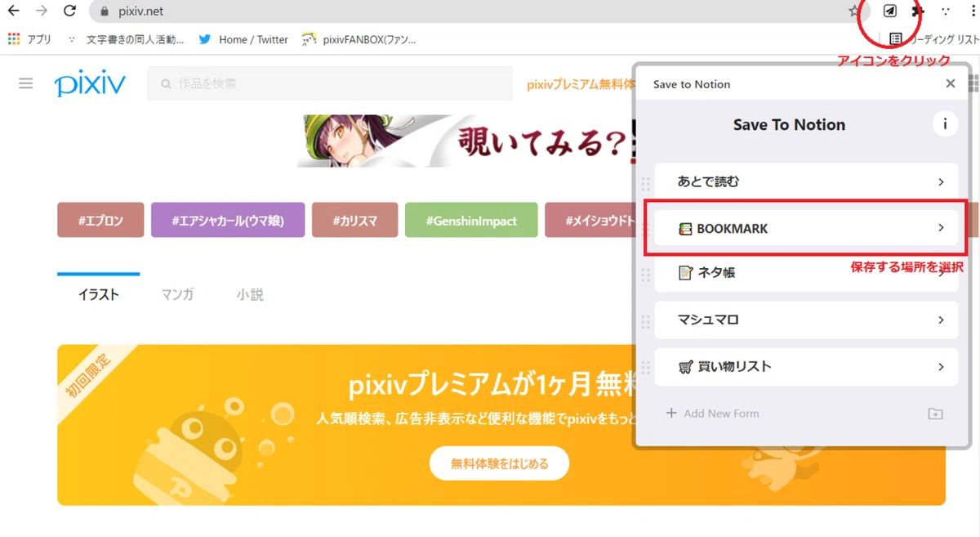Click the browser forward arrow
This screenshot has width=980, height=537.
coord(42,11)
